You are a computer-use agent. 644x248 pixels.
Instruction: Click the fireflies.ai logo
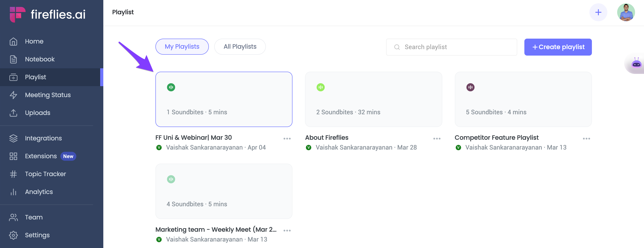(x=47, y=14)
